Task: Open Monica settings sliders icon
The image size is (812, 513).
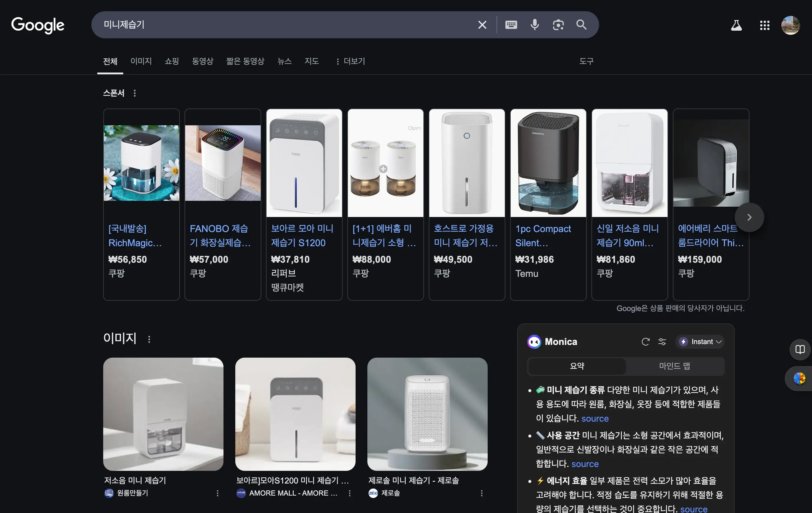Action: point(662,342)
